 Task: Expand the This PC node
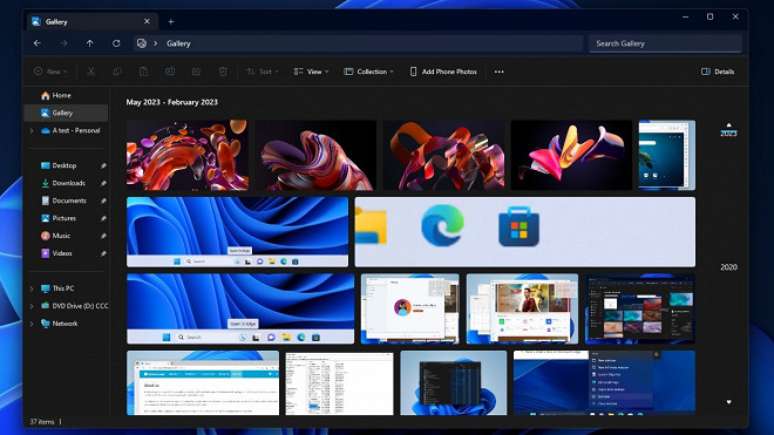(x=32, y=288)
